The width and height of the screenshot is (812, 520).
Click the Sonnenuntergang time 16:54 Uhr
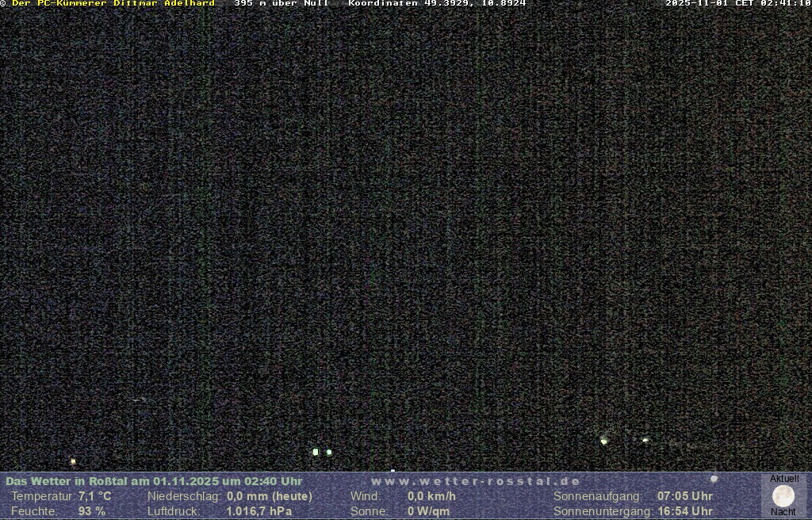(x=684, y=511)
